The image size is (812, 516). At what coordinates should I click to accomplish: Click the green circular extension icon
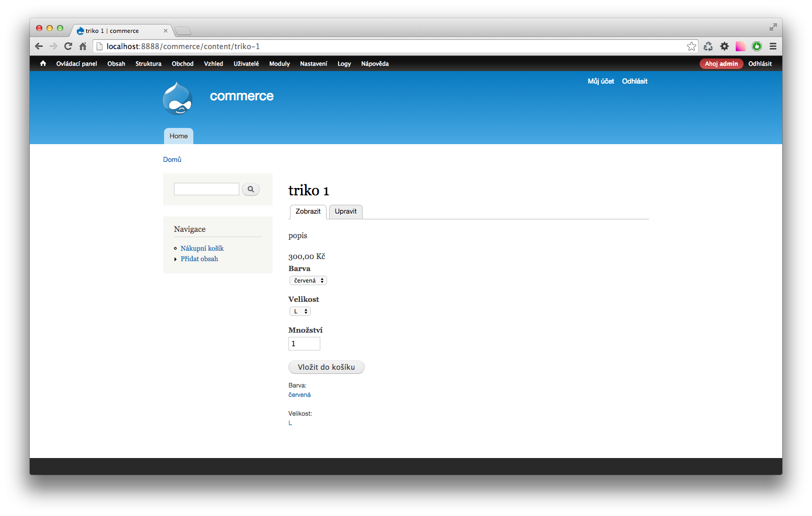coord(757,46)
